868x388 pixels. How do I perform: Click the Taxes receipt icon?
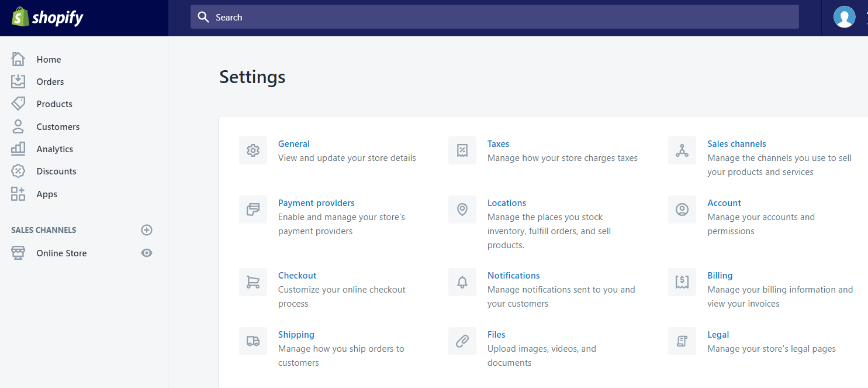pos(462,150)
